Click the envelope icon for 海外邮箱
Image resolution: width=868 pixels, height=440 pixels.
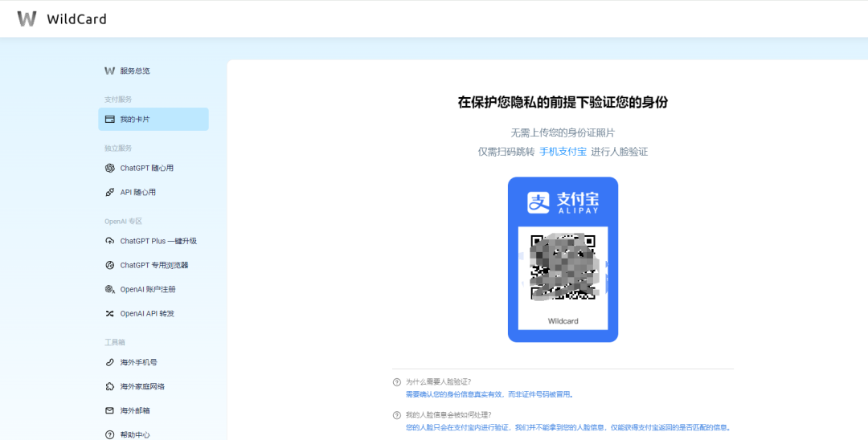pyautogui.click(x=109, y=411)
